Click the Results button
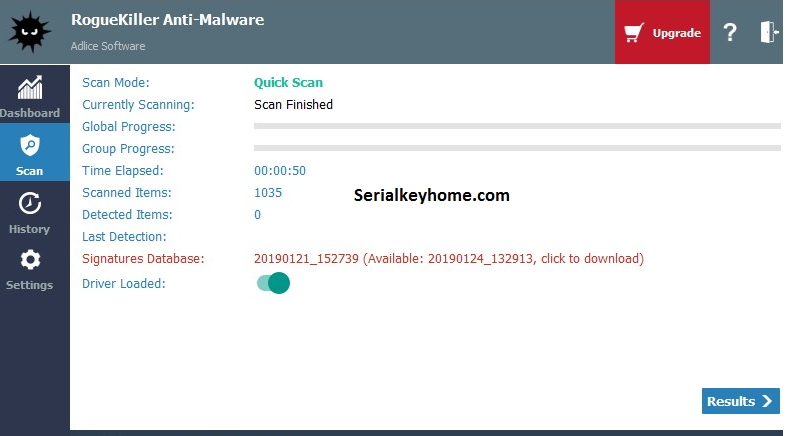787x436 pixels. coord(740,401)
